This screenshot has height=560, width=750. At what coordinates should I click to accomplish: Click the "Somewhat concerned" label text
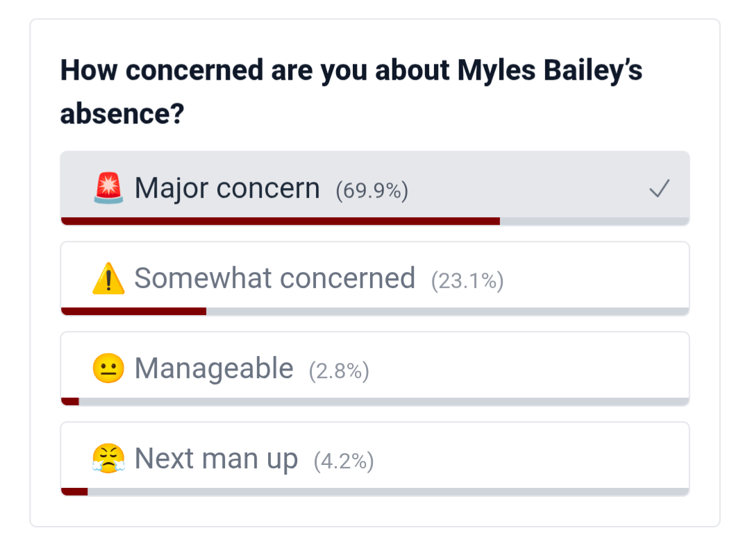[x=274, y=279]
